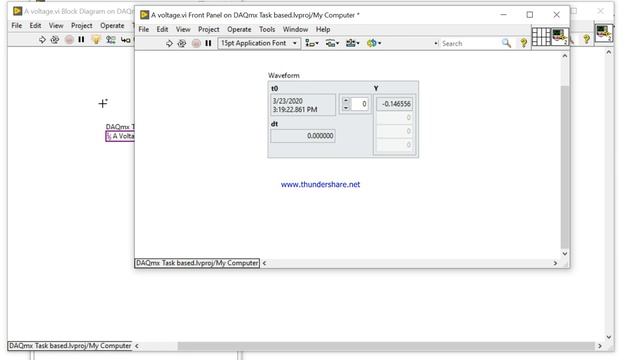Click the magnifier search icon
The image size is (640, 360).
pos(506,43)
